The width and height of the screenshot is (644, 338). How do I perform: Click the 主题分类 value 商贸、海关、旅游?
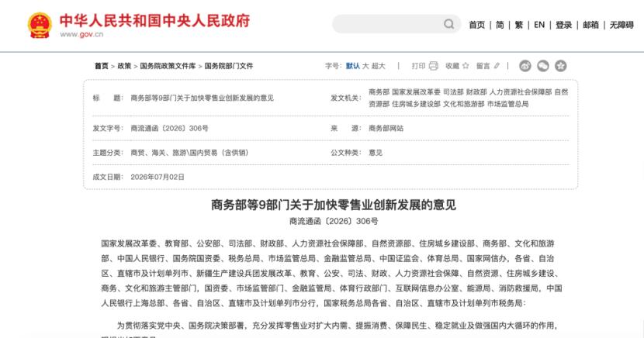[x=189, y=153]
